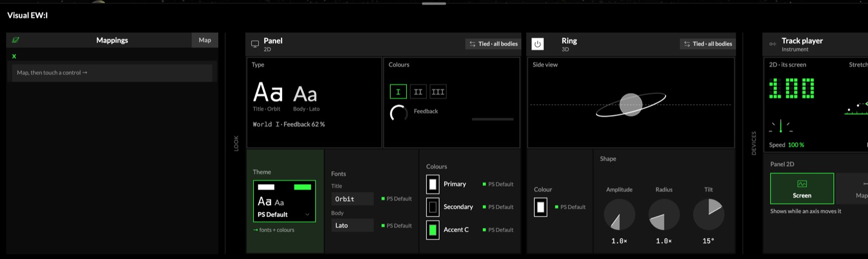
Task: Select world I in Colours
Action: pos(398,92)
